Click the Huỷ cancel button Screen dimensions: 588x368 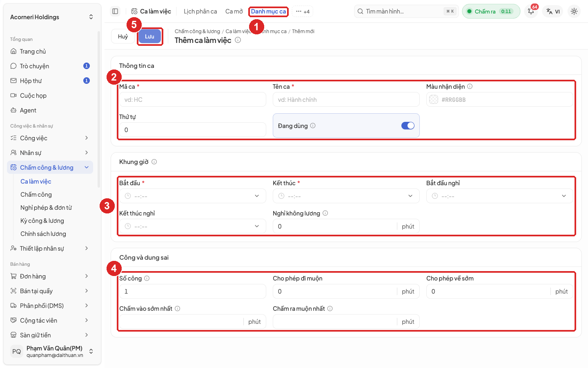point(123,36)
